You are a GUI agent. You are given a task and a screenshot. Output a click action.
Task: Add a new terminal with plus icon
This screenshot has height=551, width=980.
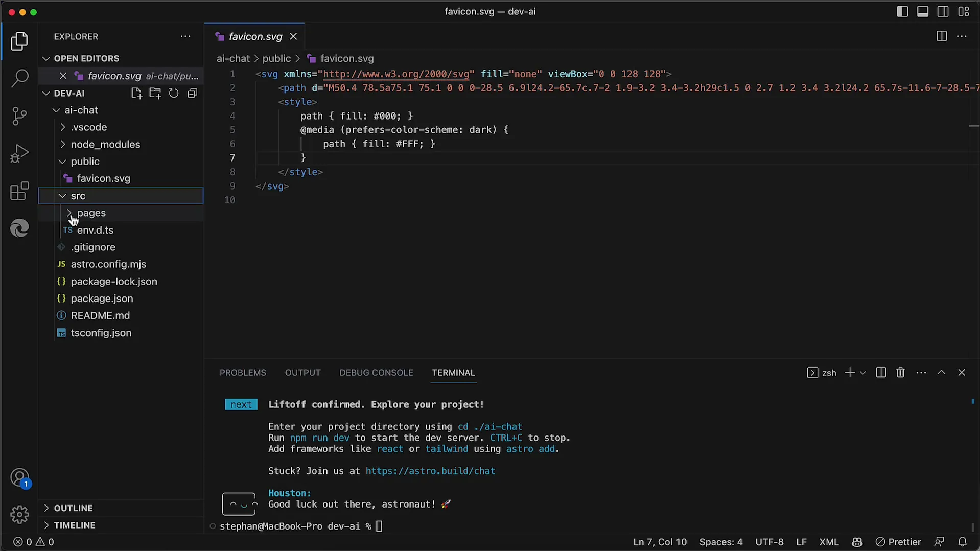click(x=850, y=373)
